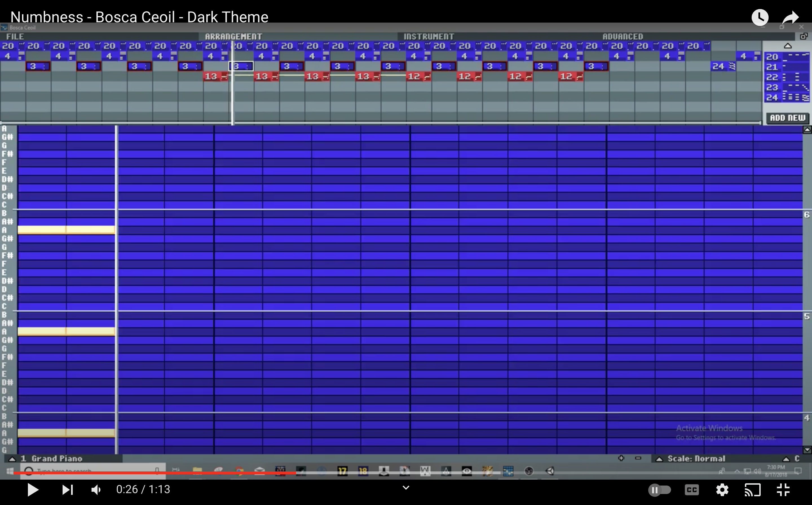Expand the chevron below the player timeline

(x=406, y=488)
